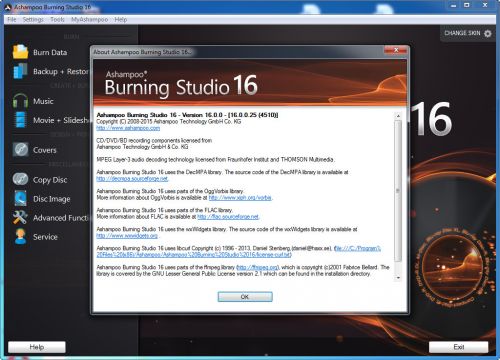500x360 pixels.
Task: Open the license-curl.txt file link
Action: click(194, 255)
